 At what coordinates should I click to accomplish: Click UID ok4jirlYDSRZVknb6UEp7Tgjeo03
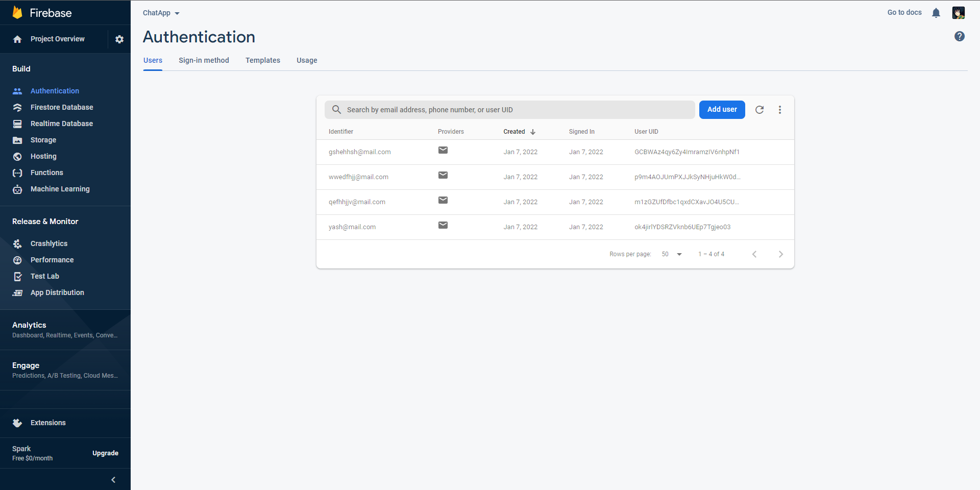(682, 227)
